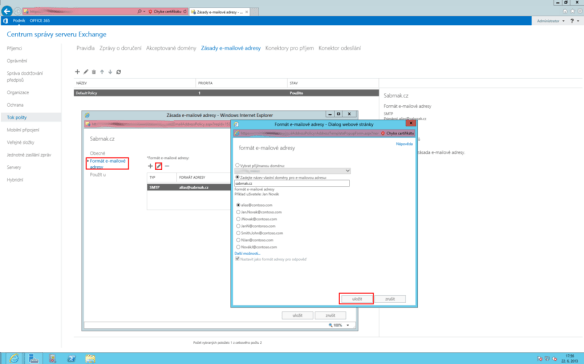The width and height of the screenshot is (584, 364).
Task: Open the accepted domain dropdown in dialog
Action: [x=347, y=171]
